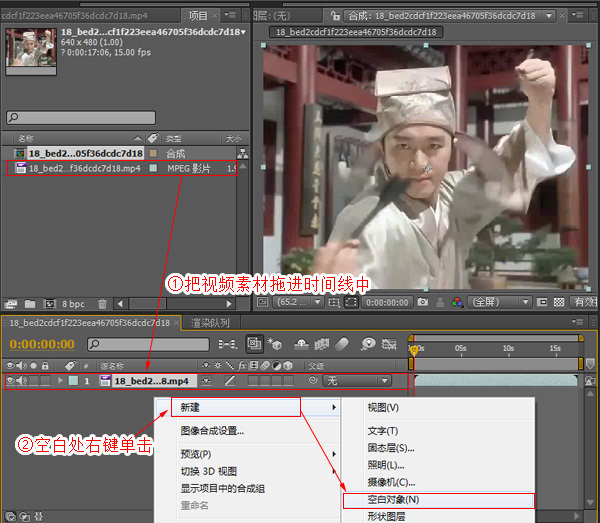Toggle the transparency grid in viewer
The image size is (600, 523).
(x=559, y=302)
